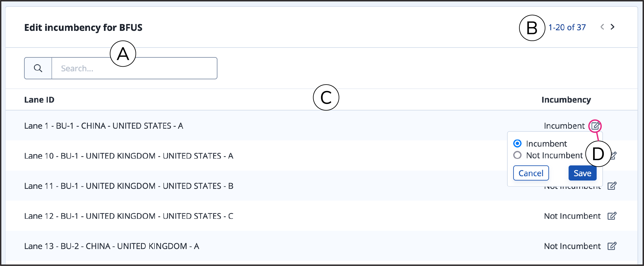This screenshot has width=644, height=266.
Task: Click the Lane ID column header
Action: (39, 100)
